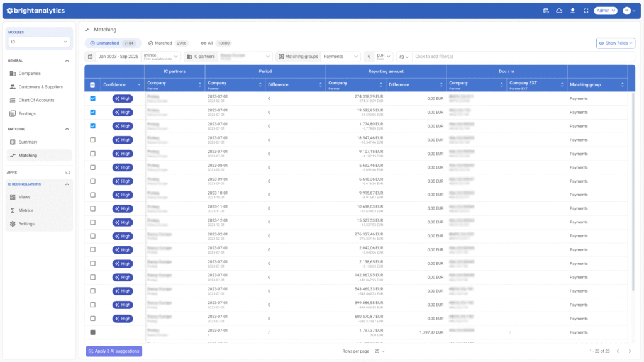
Task: Check the fourth row's checkbox
Action: point(93,140)
